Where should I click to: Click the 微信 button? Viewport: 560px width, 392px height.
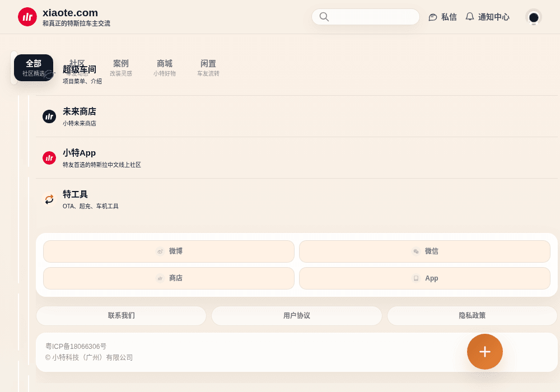424,251
